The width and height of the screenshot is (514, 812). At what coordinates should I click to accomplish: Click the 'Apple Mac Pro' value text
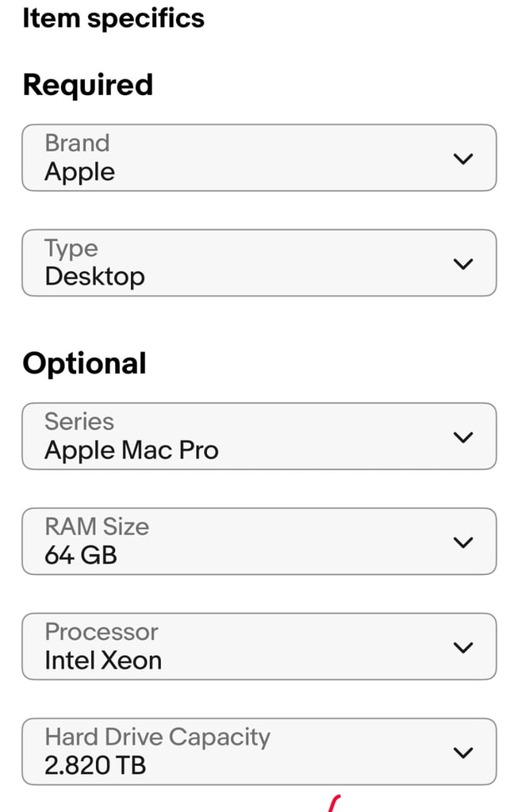pyautogui.click(x=132, y=450)
